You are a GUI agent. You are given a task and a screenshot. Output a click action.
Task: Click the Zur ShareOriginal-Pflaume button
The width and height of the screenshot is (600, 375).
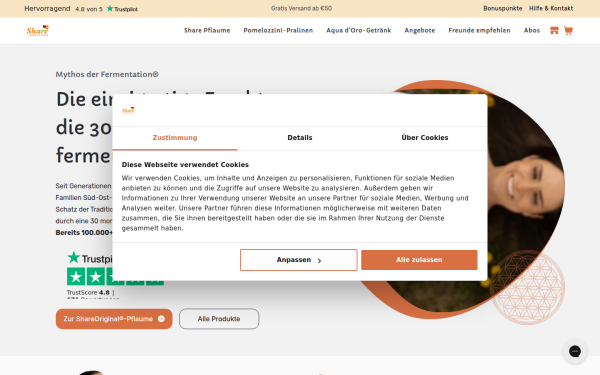[x=114, y=319]
